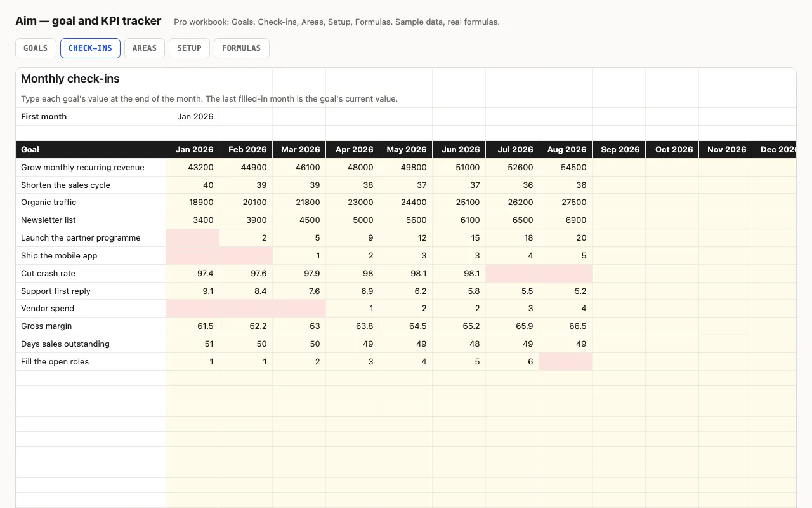Select Launch the partner programme label
812x508 pixels.
point(91,238)
